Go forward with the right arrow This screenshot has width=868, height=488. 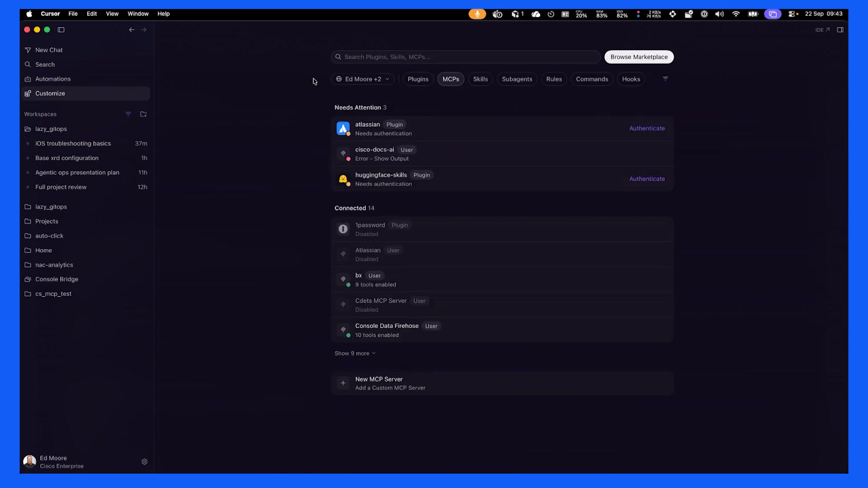[144, 30]
